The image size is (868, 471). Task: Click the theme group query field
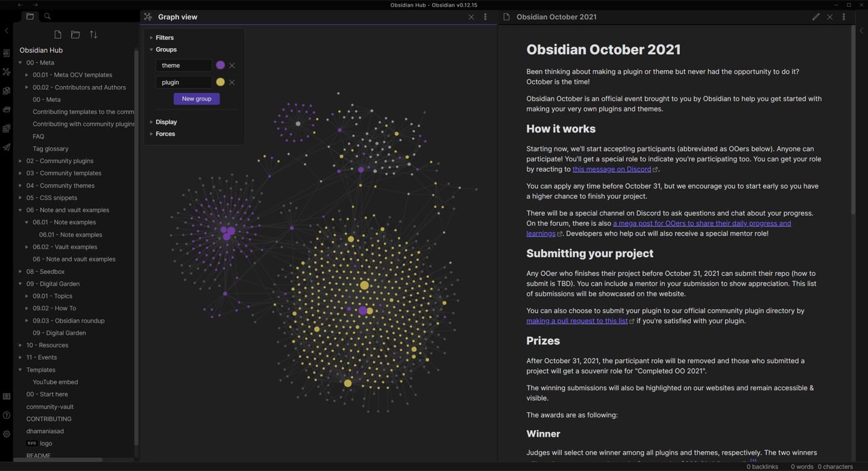click(184, 65)
